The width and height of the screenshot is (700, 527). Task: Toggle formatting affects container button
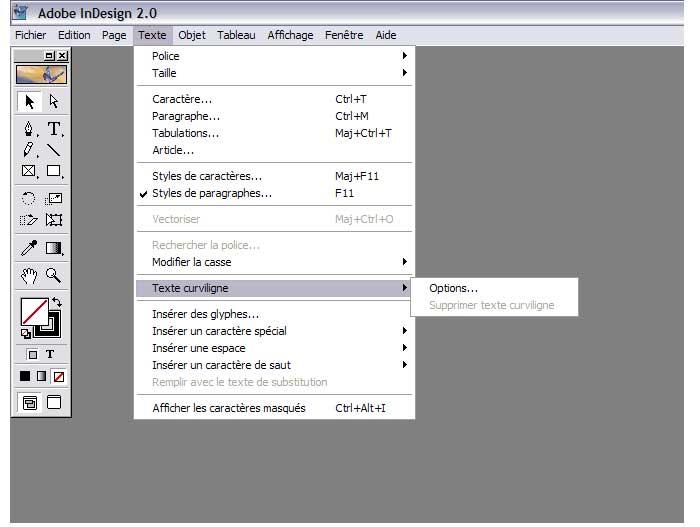pyautogui.click(x=33, y=355)
